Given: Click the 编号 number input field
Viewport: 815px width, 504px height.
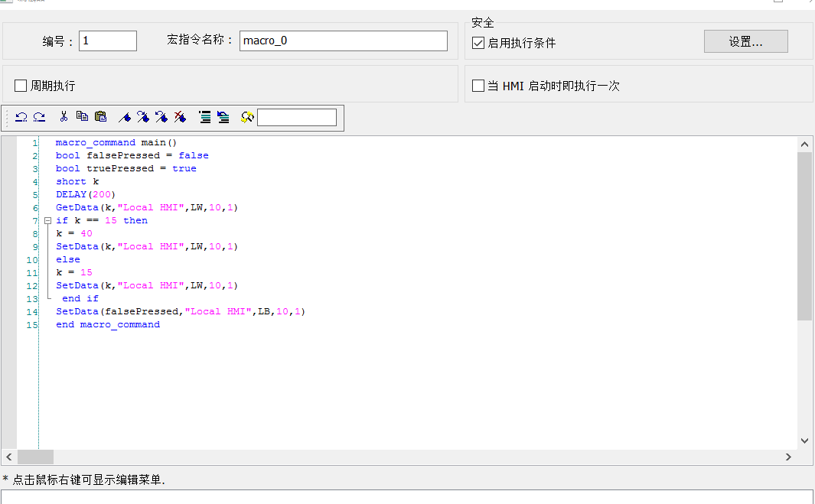Looking at the screenshot, I should pos(107,41).
